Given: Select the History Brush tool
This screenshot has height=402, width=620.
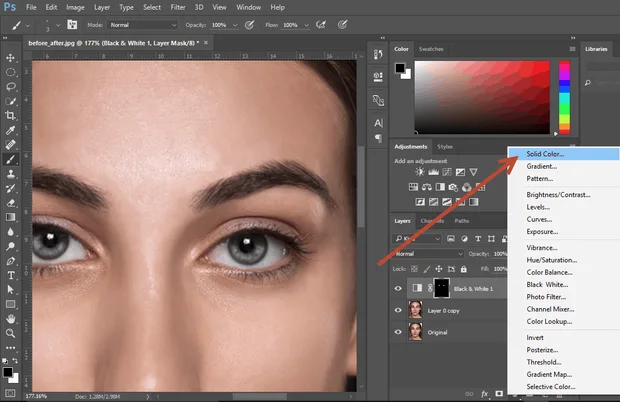Looking at the screenshot, I should click(11, 188).
